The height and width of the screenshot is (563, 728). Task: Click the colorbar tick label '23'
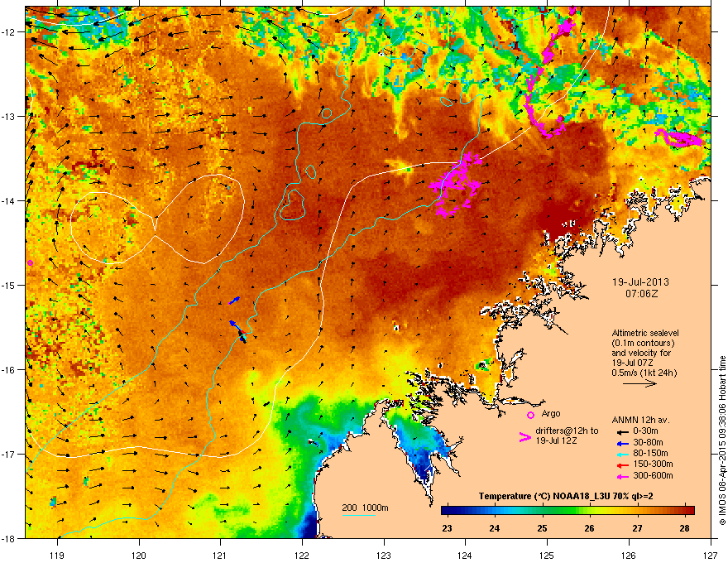[x=447, y=528]
